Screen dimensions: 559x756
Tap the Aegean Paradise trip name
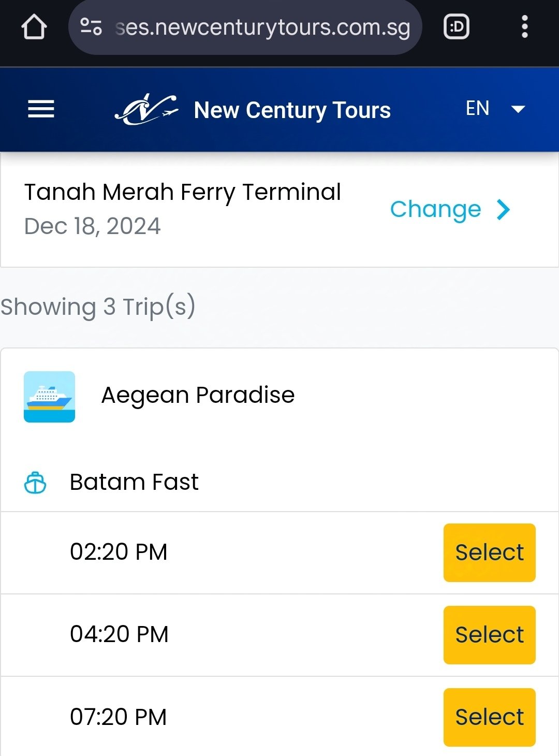198,395
